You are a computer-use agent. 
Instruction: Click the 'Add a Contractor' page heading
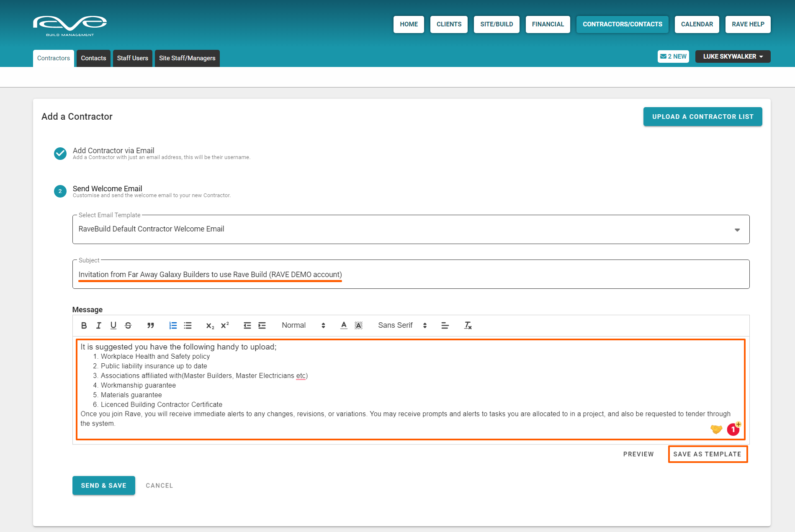(77, 117)
